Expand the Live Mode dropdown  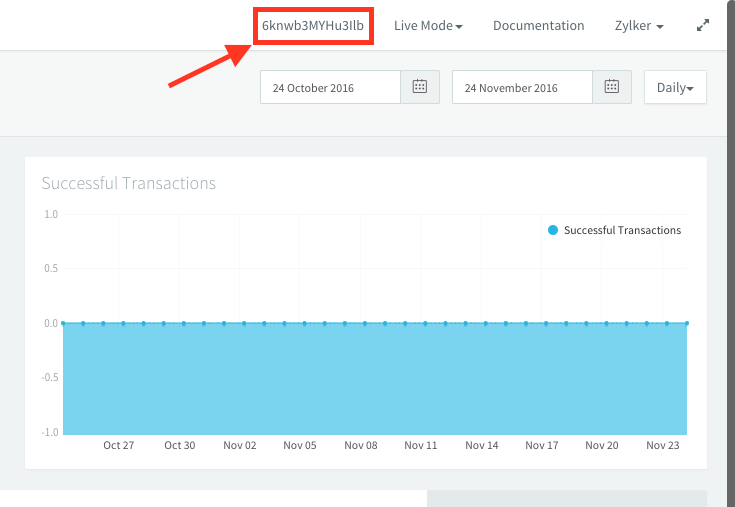[x=428, y=26]
